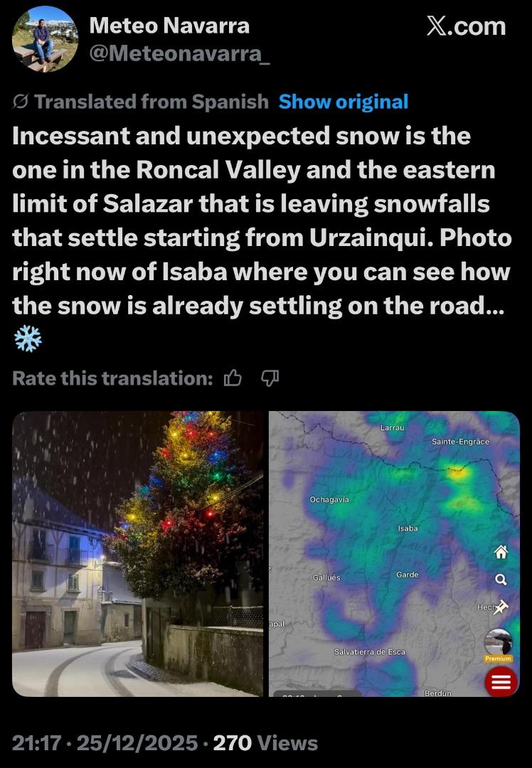Click the X.com logo
This screenshot has height=768, width=532.
click(x=466, y=26)
